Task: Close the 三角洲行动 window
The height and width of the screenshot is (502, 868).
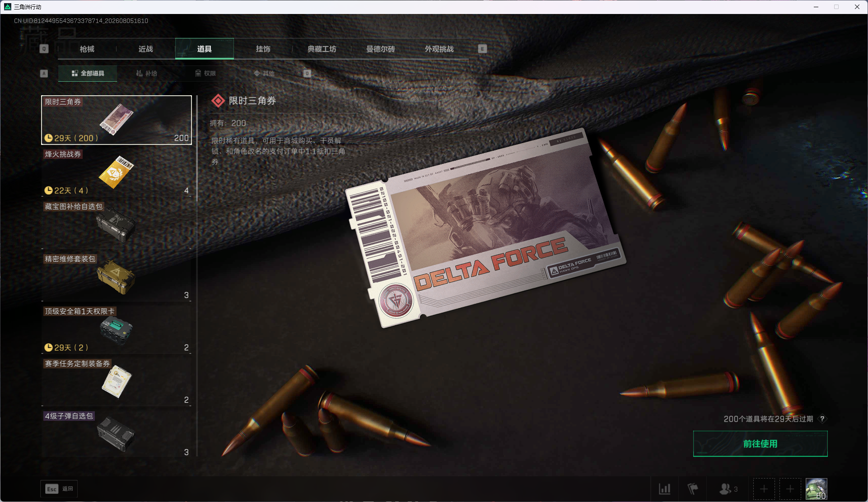Action: 857,7
